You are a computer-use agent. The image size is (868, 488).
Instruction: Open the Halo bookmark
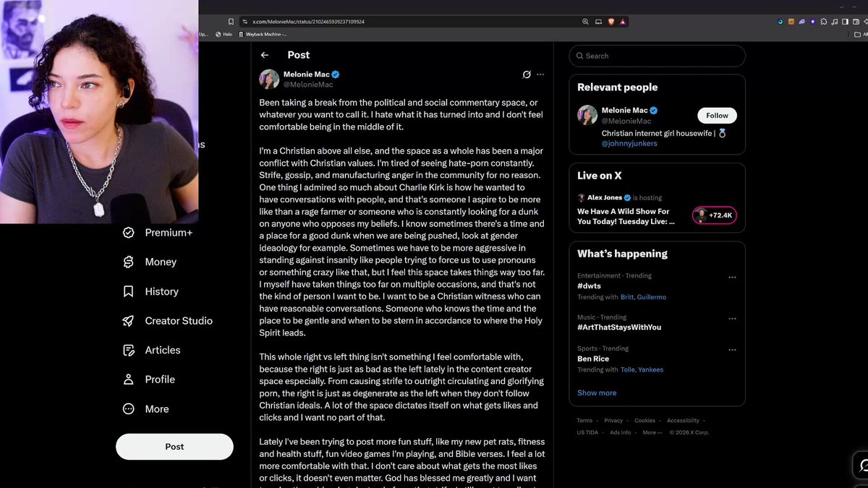(x=224, y=34)
